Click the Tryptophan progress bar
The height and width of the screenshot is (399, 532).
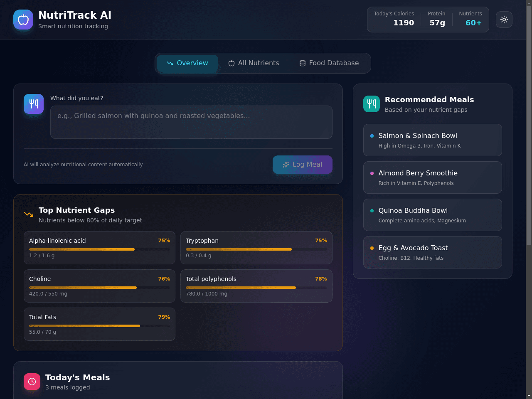[256, 249]
